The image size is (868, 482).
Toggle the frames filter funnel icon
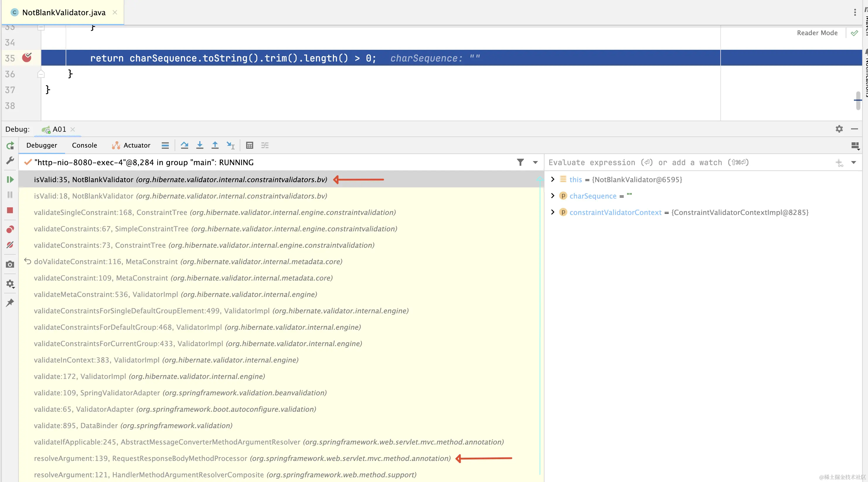(x=520, y=162)
